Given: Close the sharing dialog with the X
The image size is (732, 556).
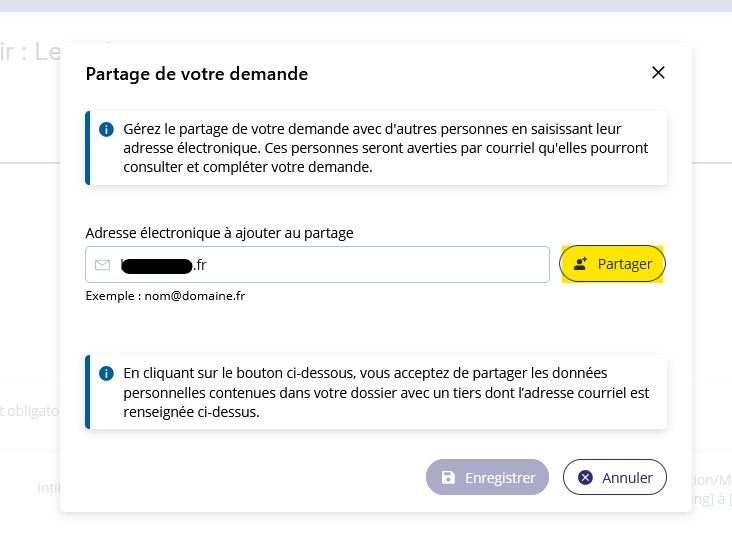Looking at the screenshot, I should click(x=658, y=72).
